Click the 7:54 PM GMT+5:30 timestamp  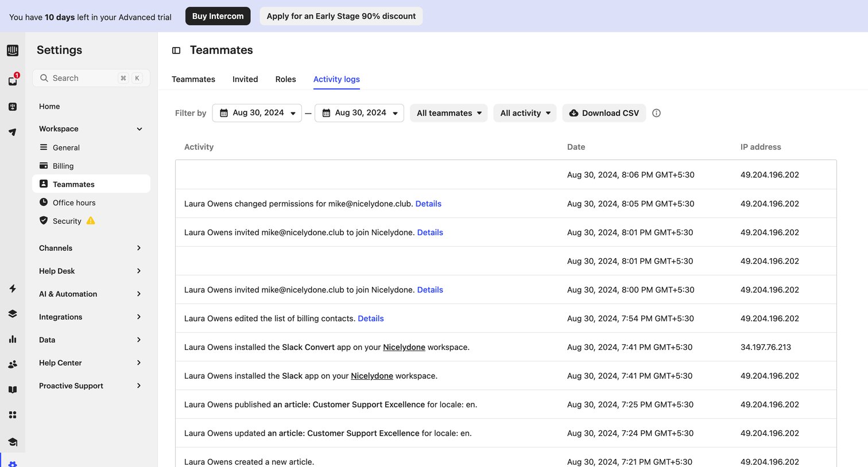click(x=630, y=318)
